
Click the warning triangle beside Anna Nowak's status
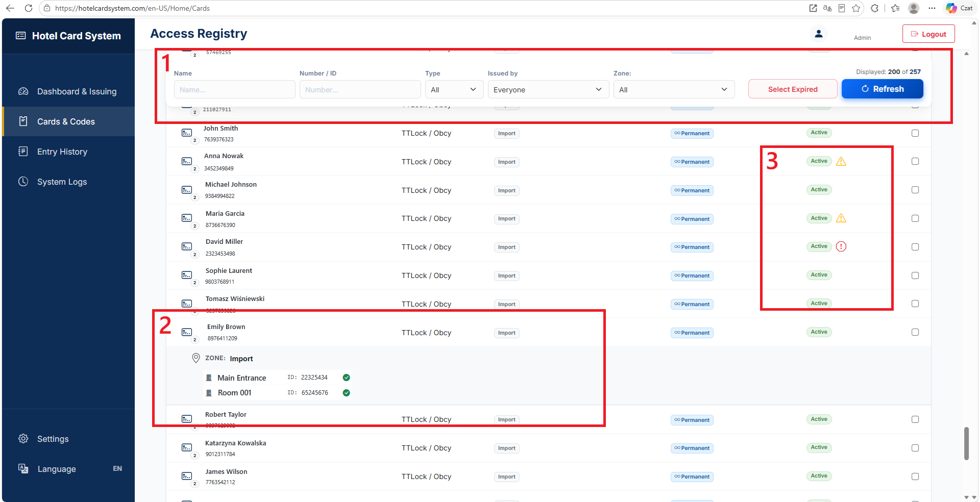point(841,162)
